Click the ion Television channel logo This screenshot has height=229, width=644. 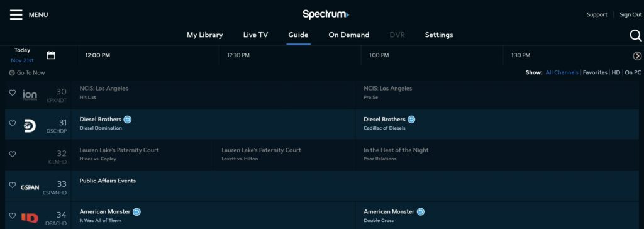pyautogui.click(x=30, y=95)
